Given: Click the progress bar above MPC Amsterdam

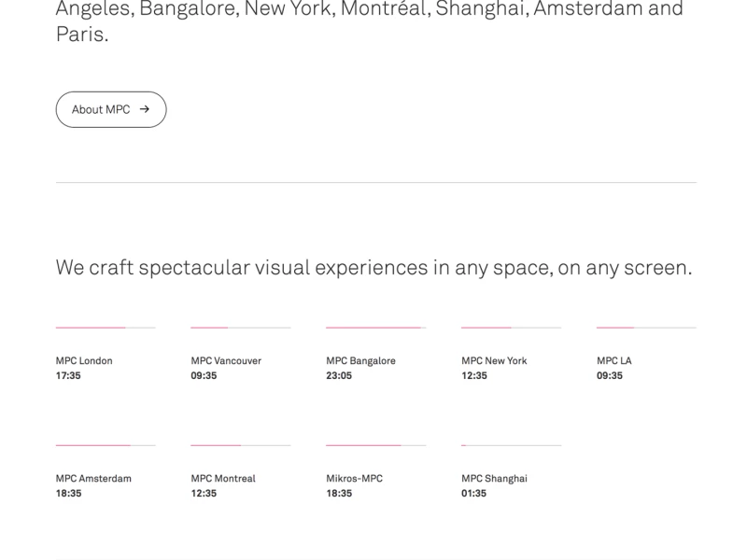Looking at the screenshot, I should pos(106,445).
